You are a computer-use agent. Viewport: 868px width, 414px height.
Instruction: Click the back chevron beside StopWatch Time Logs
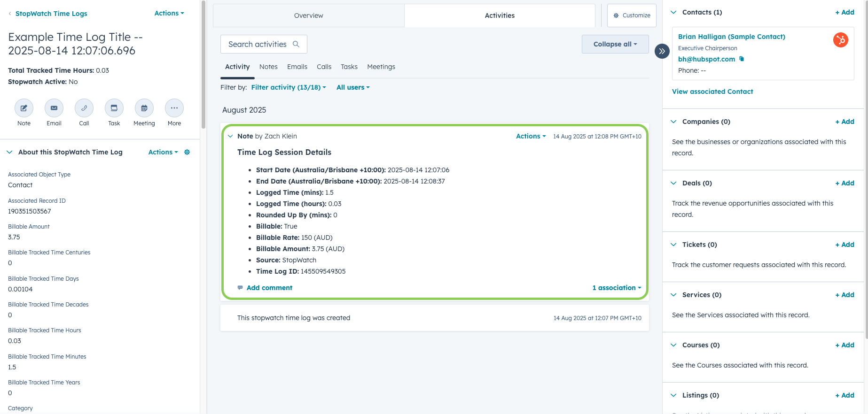(x=10, y=14)
